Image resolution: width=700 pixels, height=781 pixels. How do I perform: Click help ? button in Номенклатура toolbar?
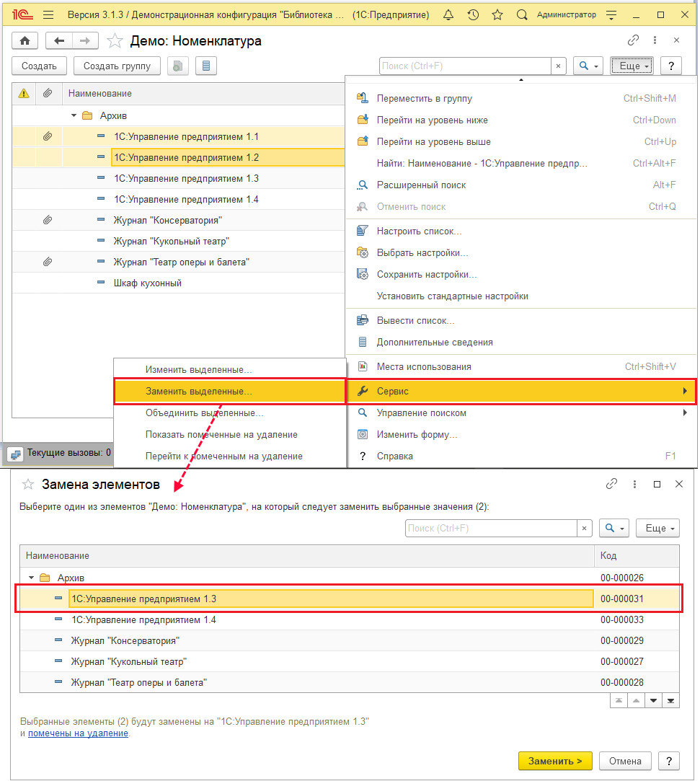(x=671, y=66)
